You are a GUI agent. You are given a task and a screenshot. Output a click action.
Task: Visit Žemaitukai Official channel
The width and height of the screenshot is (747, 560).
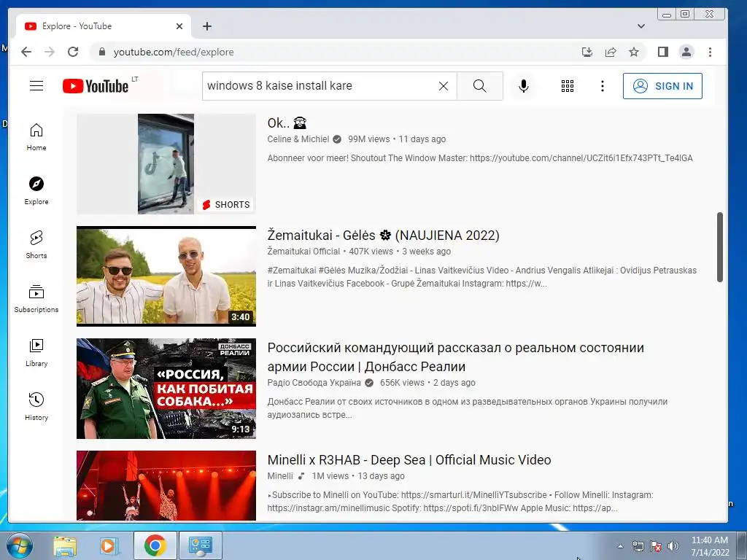coord(303,252)
